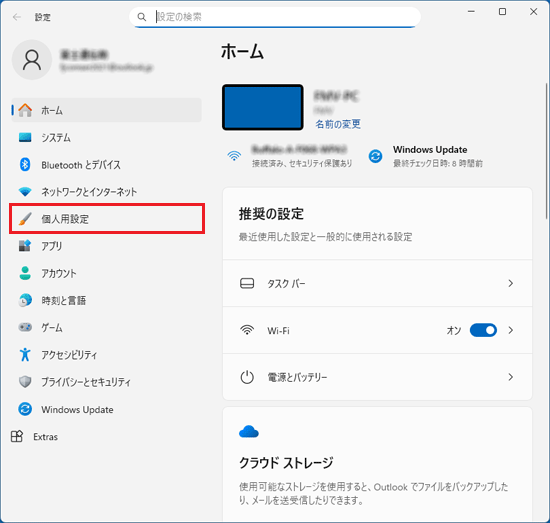Click the Windows Update circular arrows icon in header
This screenshot has width=550, height=523.
[375, 156]
